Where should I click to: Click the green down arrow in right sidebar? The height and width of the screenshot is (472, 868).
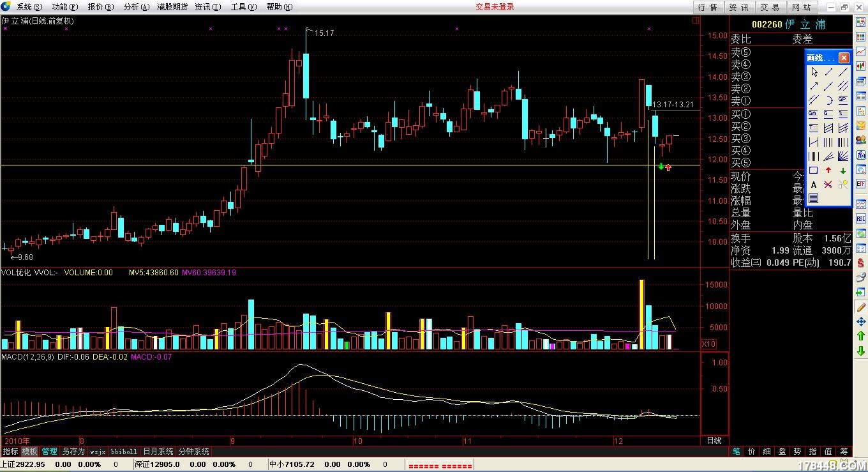click(860, 351)
